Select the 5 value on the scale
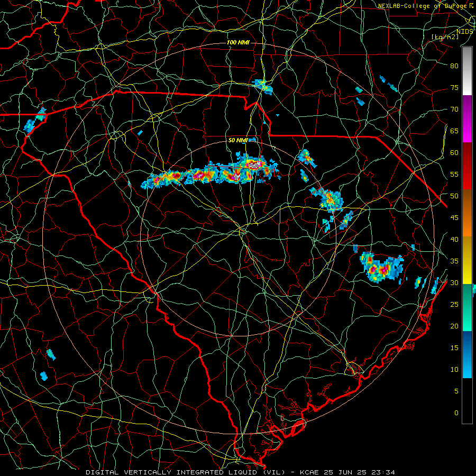The image size is (476, 476). click(x=456, y=391)
